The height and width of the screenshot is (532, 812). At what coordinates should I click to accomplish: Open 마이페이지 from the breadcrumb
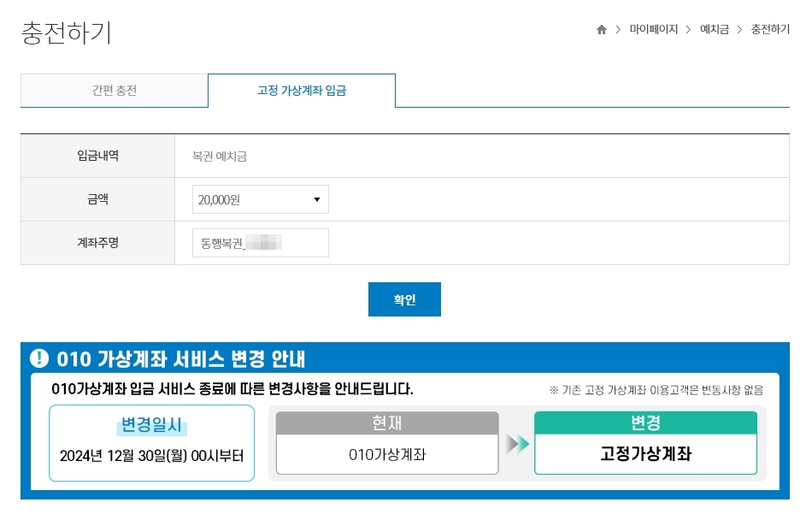coord(654,28)
